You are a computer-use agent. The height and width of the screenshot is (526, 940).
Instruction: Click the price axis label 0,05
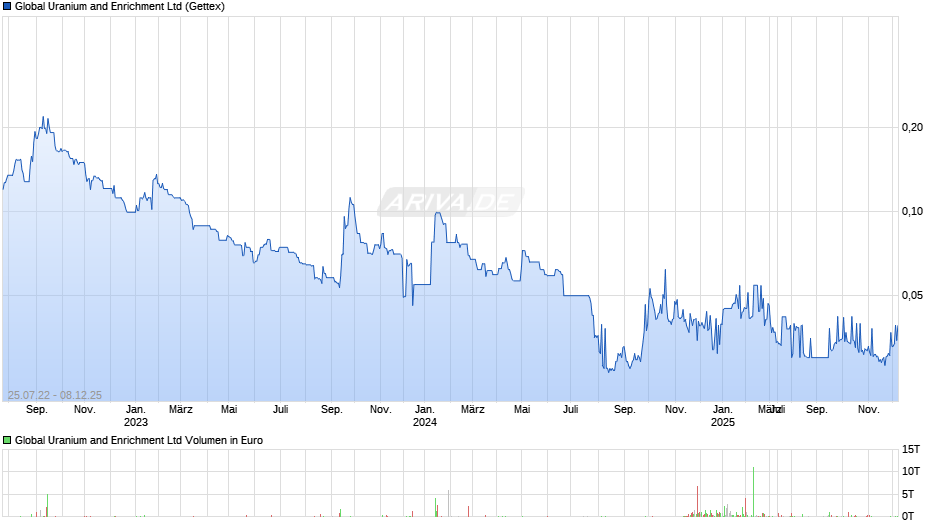[x=912, y=295]
